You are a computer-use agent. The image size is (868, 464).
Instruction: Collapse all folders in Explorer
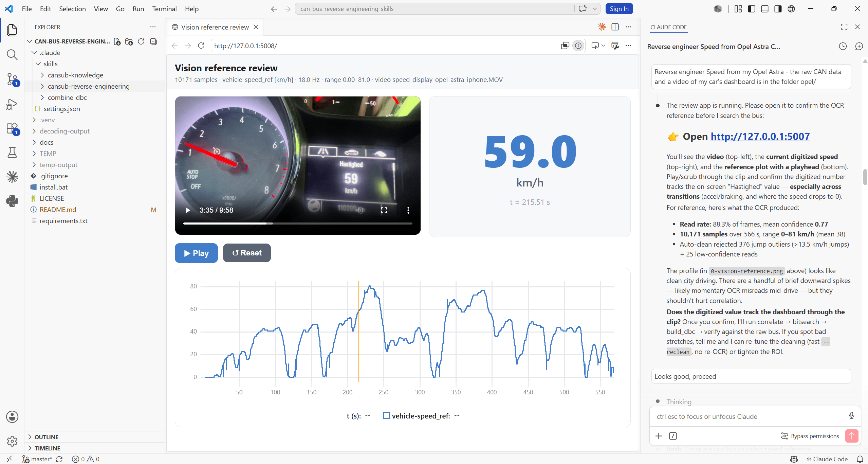tap(153, 41)
